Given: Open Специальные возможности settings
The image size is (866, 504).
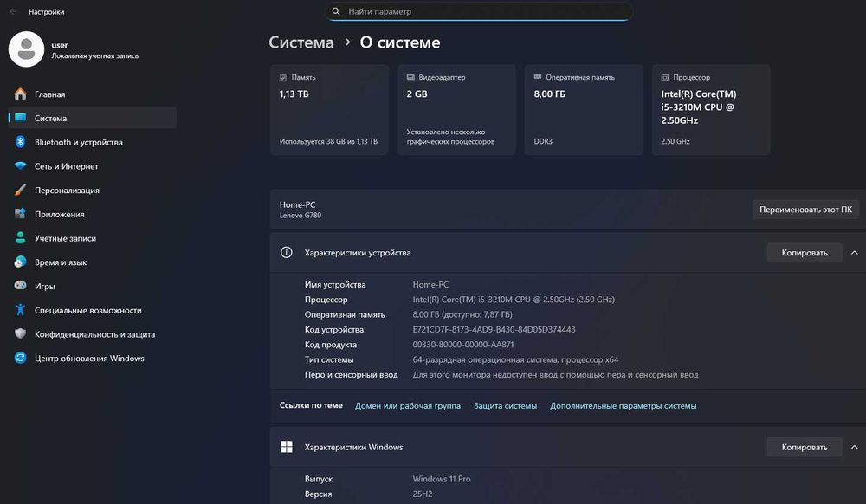Looking at the screenshot, I should pos(93,310).
